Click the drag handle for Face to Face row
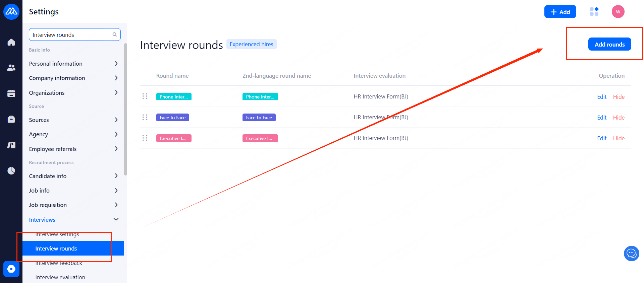 coord(145,117)
